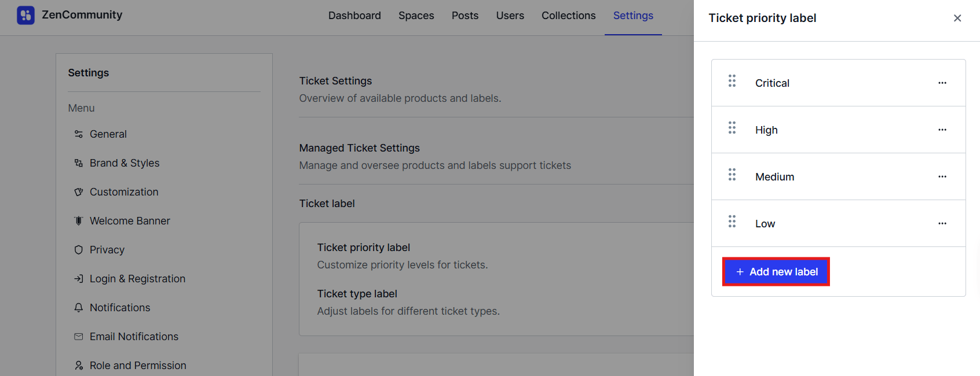Click the Login & Registration icon
Viewport: 980px width, 376px height.
(x=79, y=279)
